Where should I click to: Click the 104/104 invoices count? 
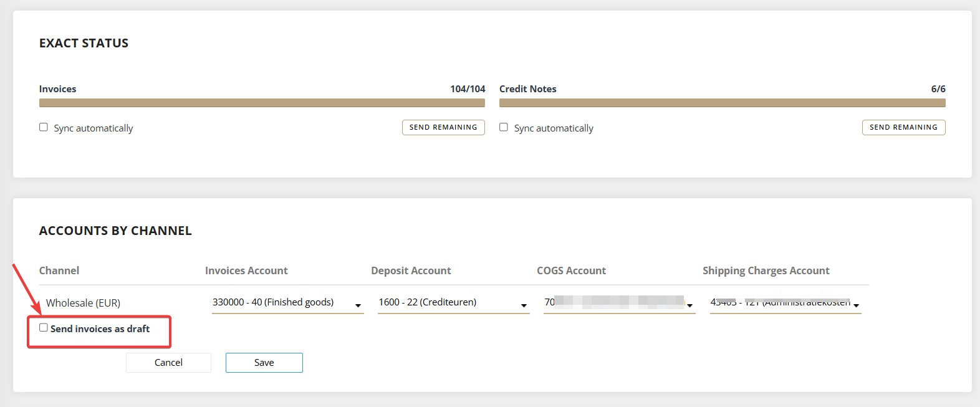pos(468,89)
